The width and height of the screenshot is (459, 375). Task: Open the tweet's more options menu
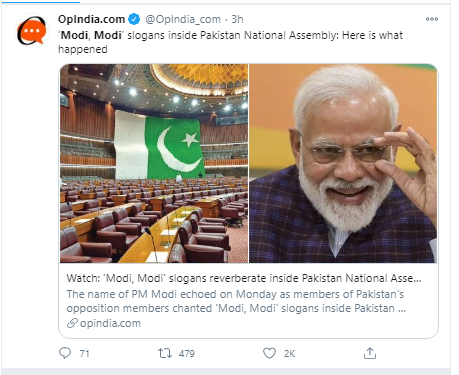point(432,19)
